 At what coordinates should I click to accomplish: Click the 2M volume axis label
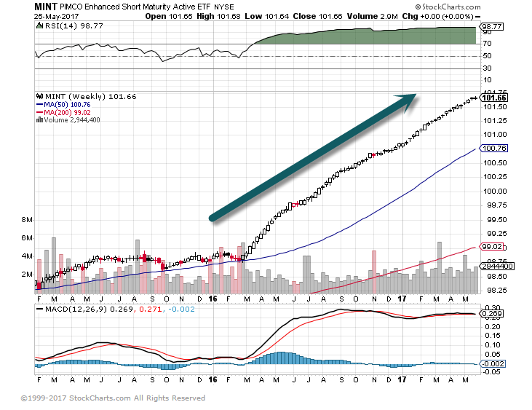27,275
